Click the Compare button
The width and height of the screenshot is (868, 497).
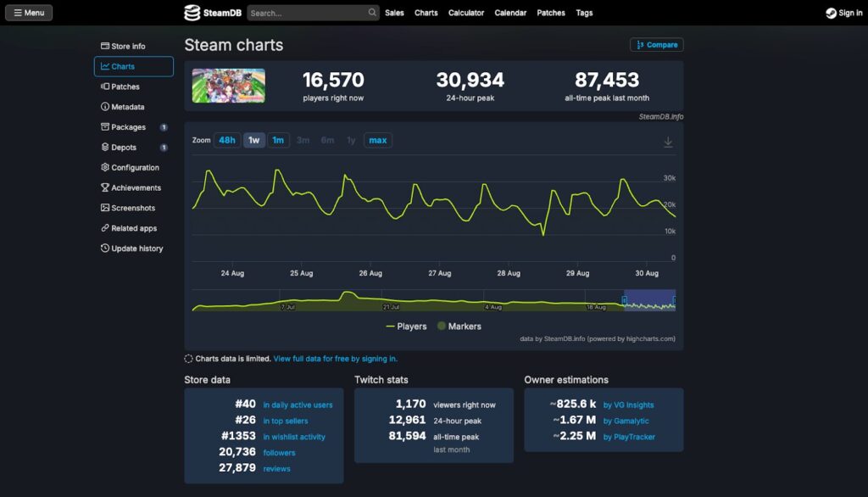point(657,45)
